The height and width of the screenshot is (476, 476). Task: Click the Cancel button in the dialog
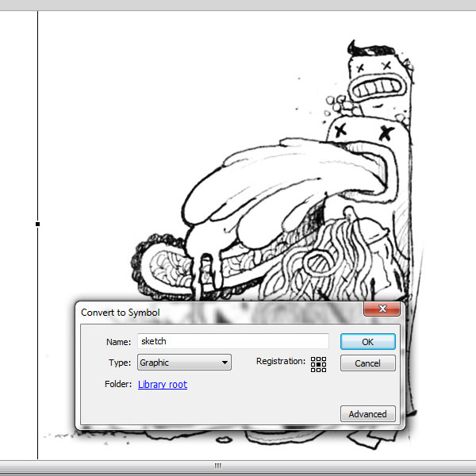point(367,363)
